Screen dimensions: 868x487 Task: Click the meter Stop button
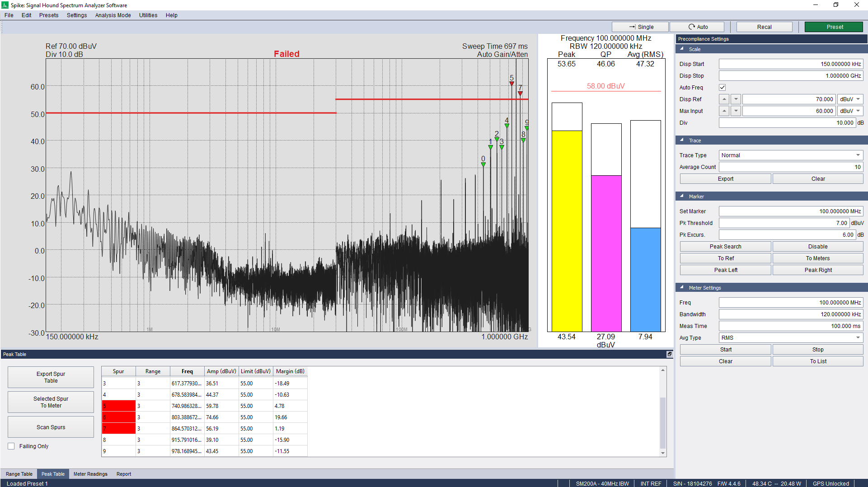pyautogui.click(x=818, y=350)
